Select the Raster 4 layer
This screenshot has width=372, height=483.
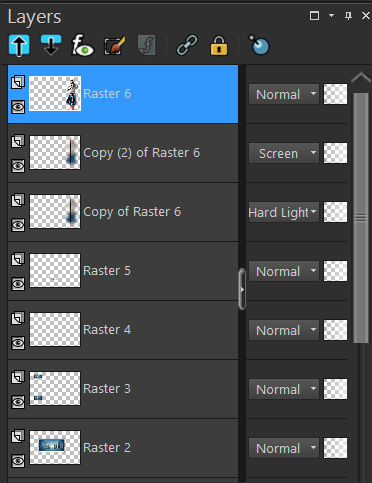pyautogui.click(x=123, y=330)
